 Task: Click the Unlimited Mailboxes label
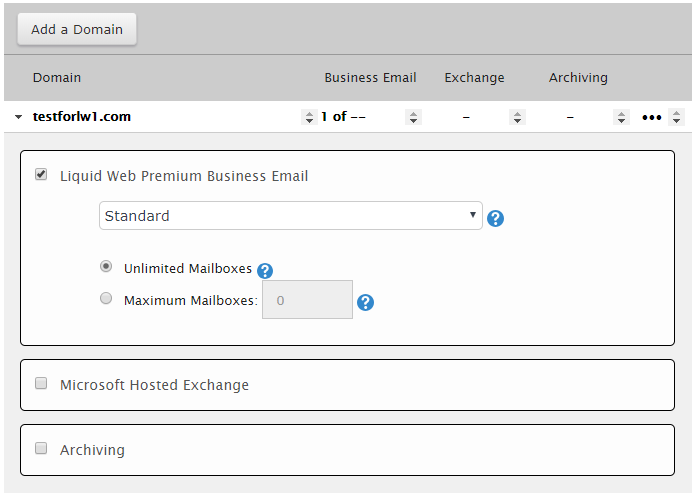pos(188,269)
